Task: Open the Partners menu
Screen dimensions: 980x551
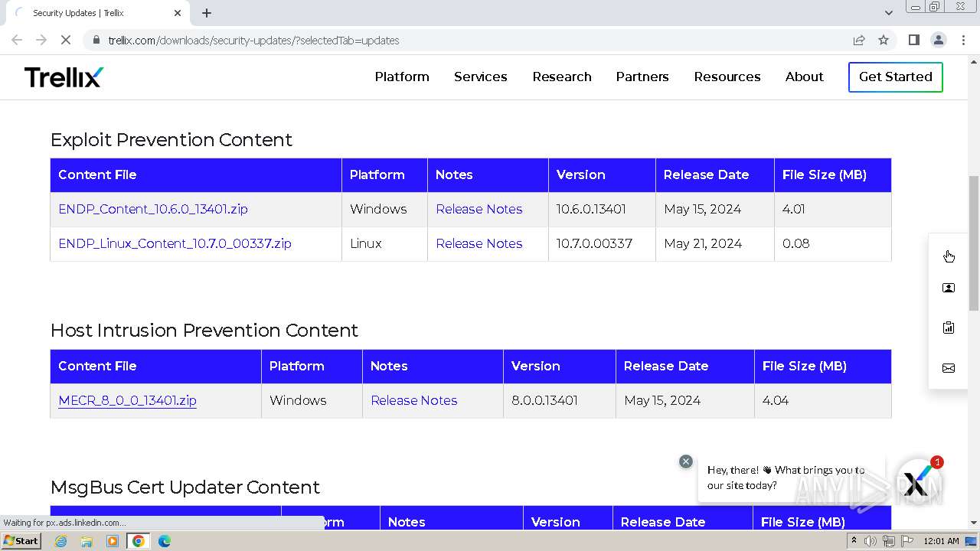Action: point(642,77)
